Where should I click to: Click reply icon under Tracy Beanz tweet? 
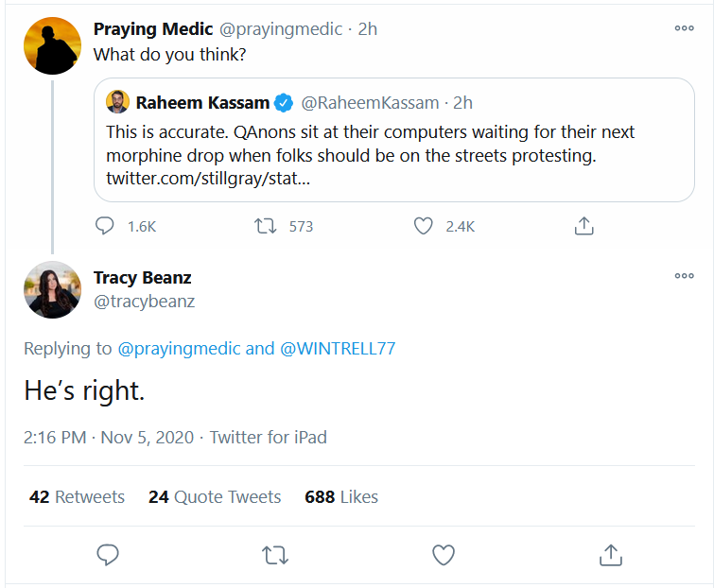click(108, 555)
